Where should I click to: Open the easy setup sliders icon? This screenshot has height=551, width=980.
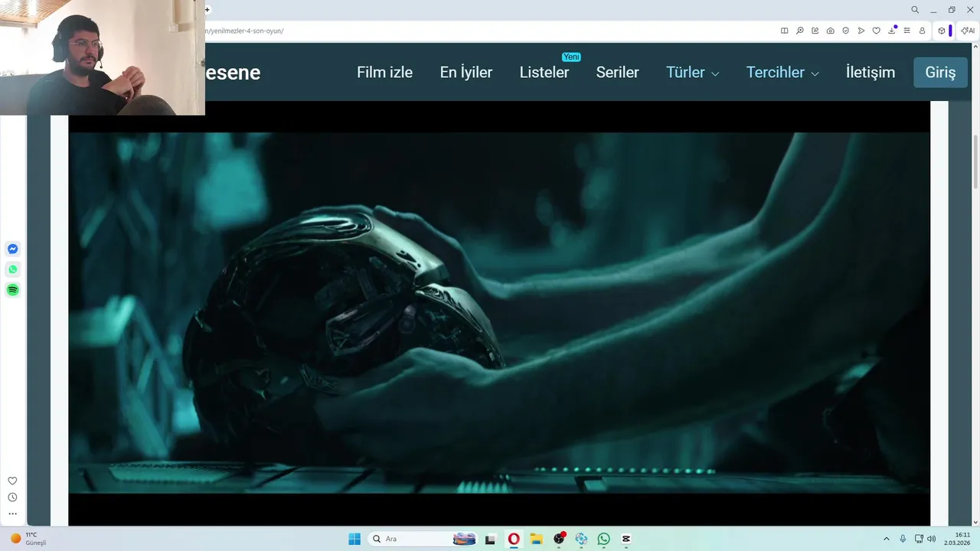click(x=906, y=31)
